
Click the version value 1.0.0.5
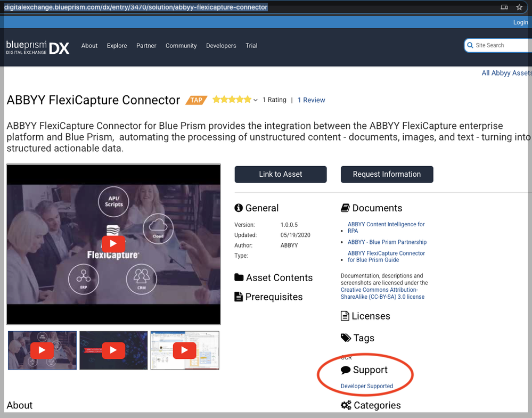click(x=289, y=225)
